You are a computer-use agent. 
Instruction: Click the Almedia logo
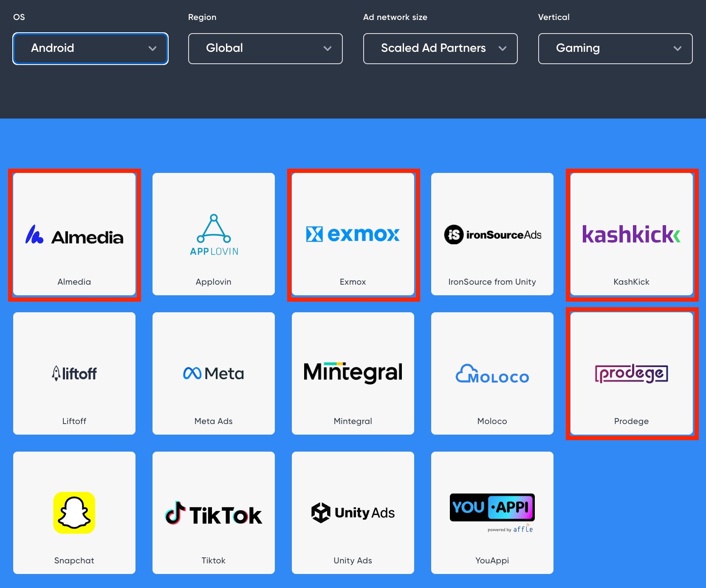[74, 235]
